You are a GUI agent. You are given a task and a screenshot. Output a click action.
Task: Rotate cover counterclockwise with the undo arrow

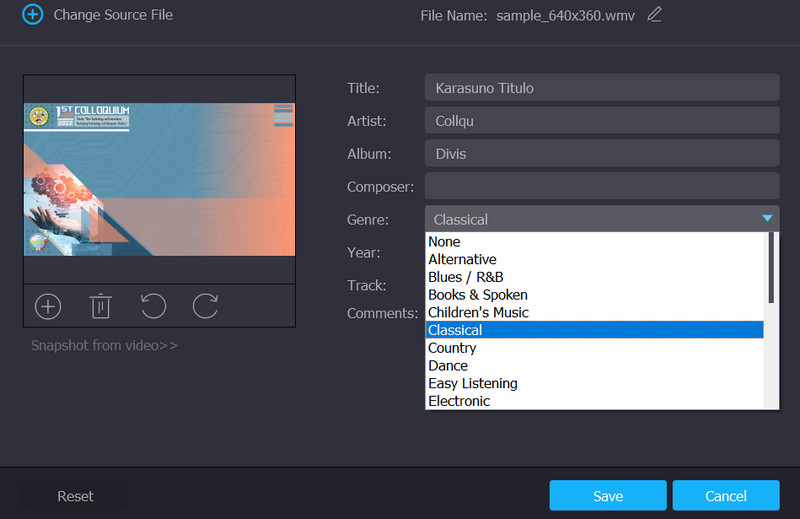152,306
